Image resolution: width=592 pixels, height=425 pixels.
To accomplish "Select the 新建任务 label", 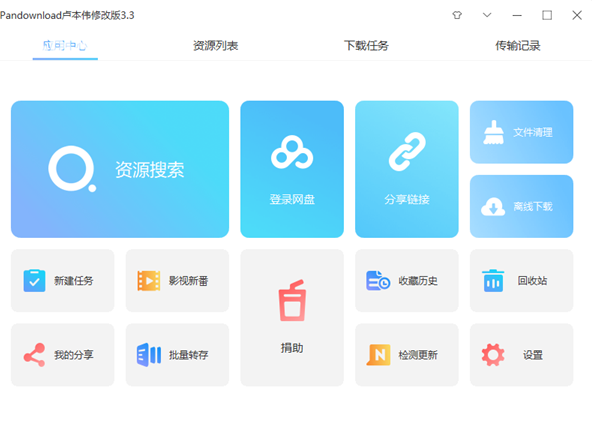I will 74,280.
